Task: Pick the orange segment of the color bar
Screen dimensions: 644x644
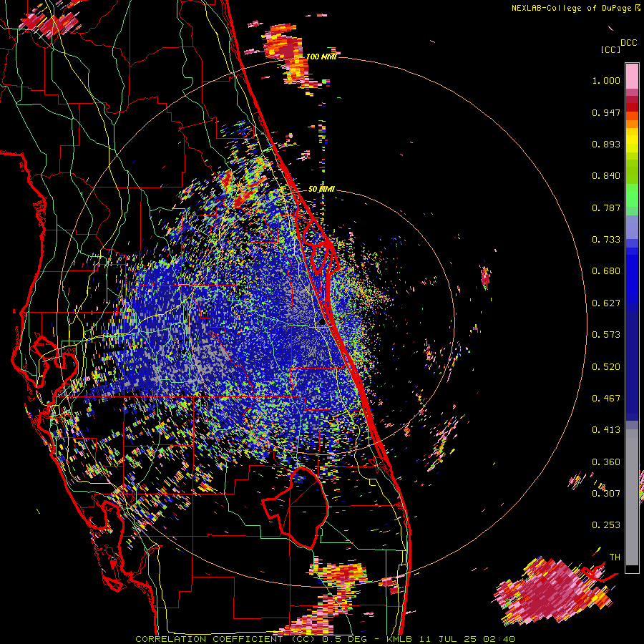Action: tap(632, 123)
